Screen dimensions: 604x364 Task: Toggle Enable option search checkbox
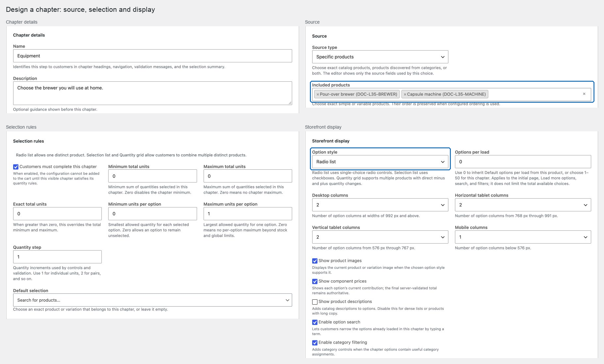[315, 322]
